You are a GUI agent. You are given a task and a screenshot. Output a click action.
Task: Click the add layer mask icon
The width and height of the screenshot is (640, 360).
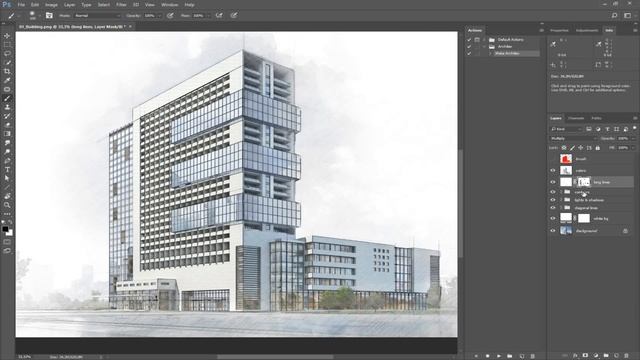(x=585, y=356)
